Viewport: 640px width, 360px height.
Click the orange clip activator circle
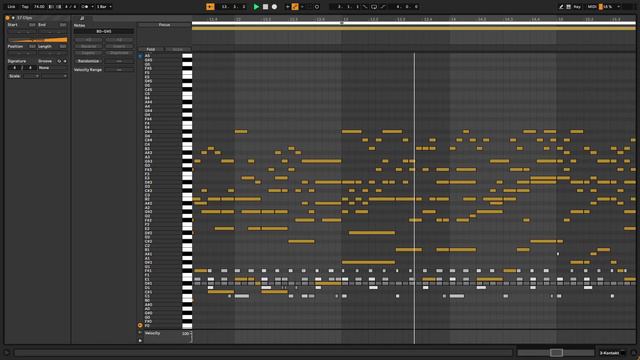pos(7,18)
